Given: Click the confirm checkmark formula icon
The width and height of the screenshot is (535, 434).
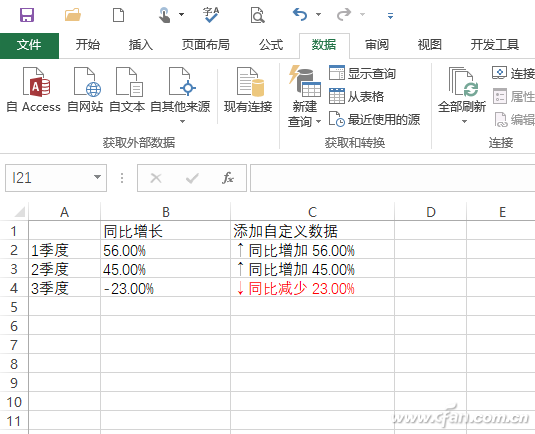Looking at the screenshot, I should 192,178.
